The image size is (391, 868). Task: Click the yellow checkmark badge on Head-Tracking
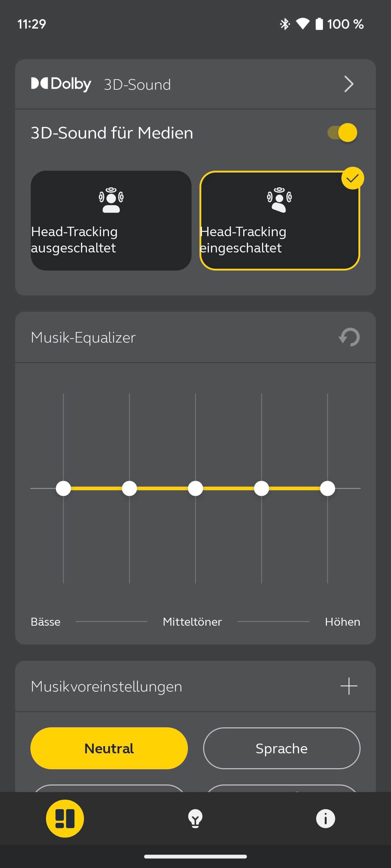click(352, 178)
